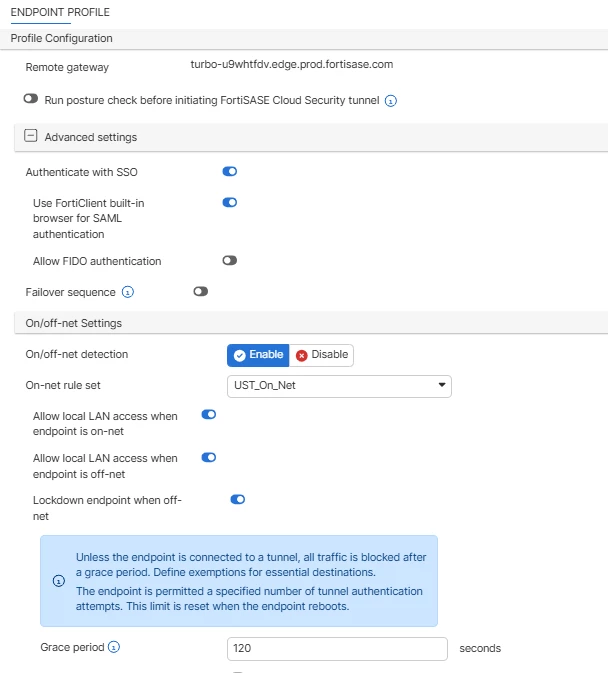Viewport: 608px width, 673px height.
Task: Click the Grace period input field
Action: coord(337,649)
